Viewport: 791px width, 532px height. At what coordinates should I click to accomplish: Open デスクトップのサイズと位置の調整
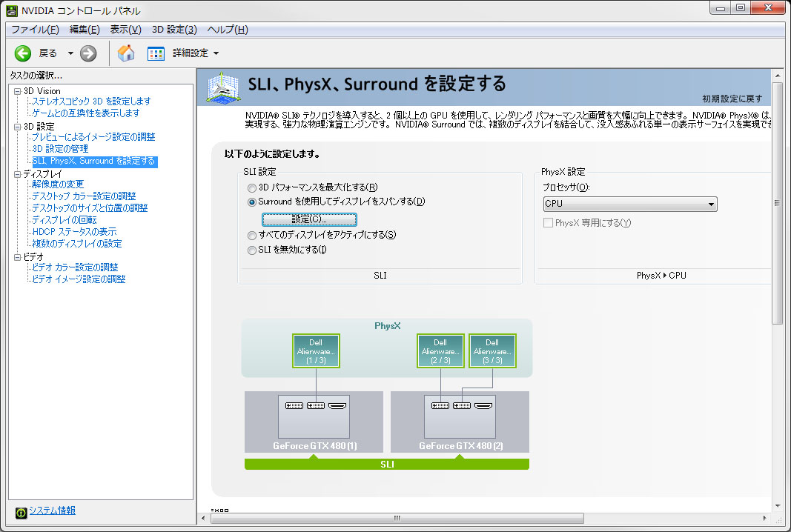(x=90, y=207)
